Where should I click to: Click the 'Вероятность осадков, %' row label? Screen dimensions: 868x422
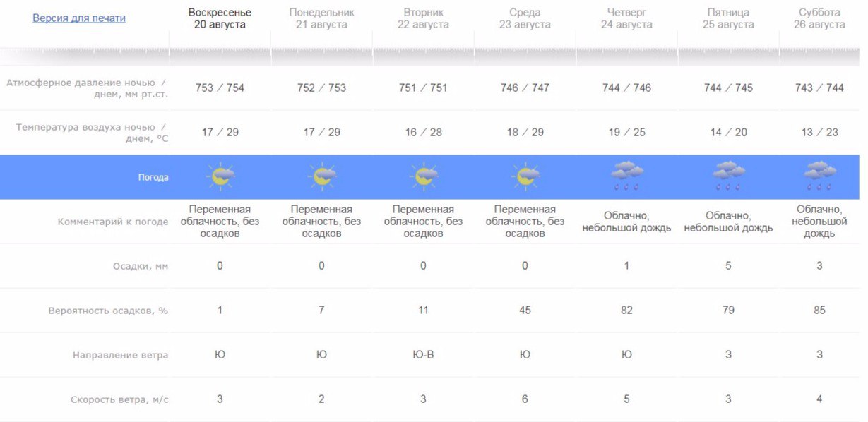point(108,311)
